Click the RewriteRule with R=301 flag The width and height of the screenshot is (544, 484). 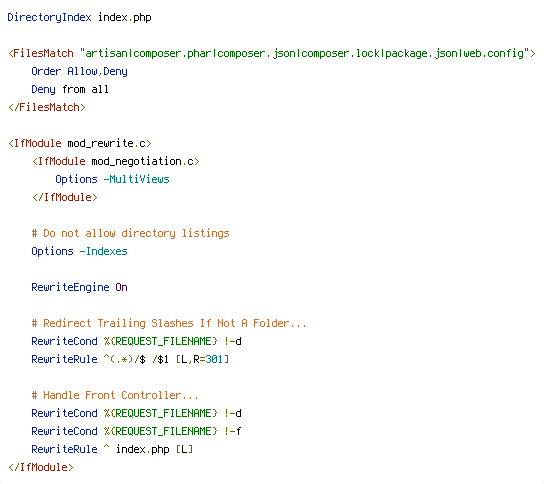pyautogui.click(x=130, y=359)
